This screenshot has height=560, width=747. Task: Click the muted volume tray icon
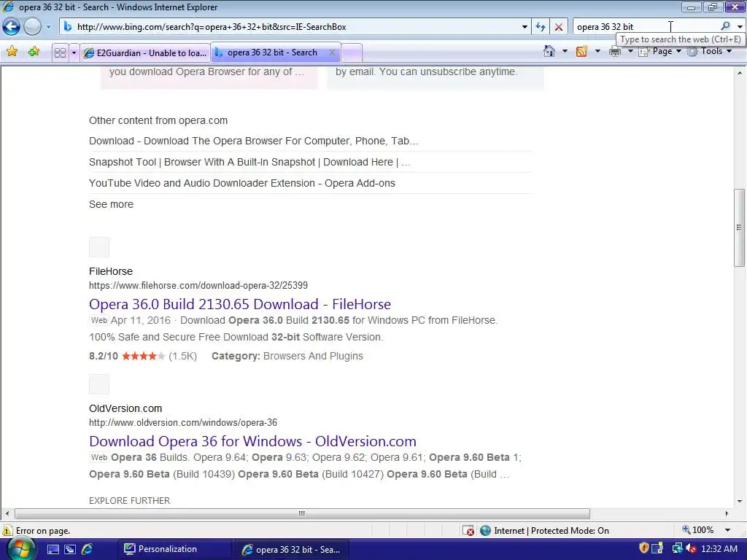pyautogui.click(x=692, y=548)
